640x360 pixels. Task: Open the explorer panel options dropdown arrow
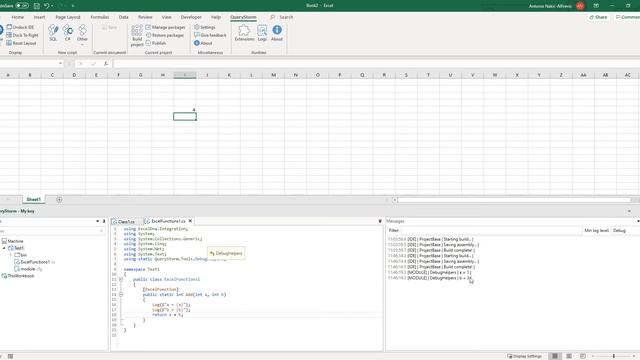pos(98,221)
